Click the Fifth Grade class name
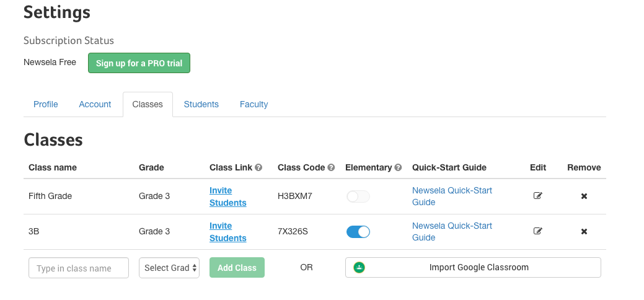 tap(50, 196)
